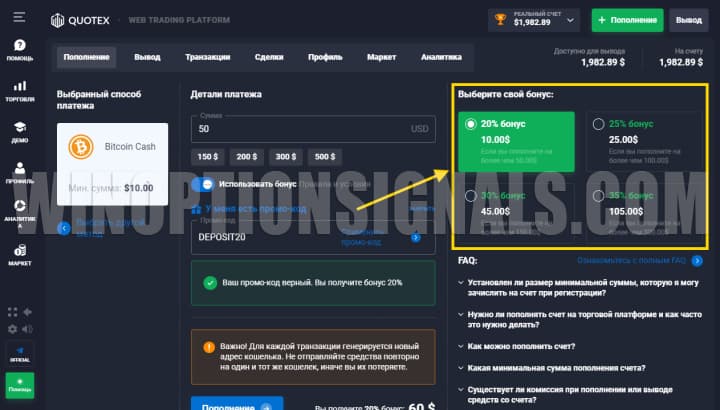Open the Профиль user icon in sidebar

(20, 171)
